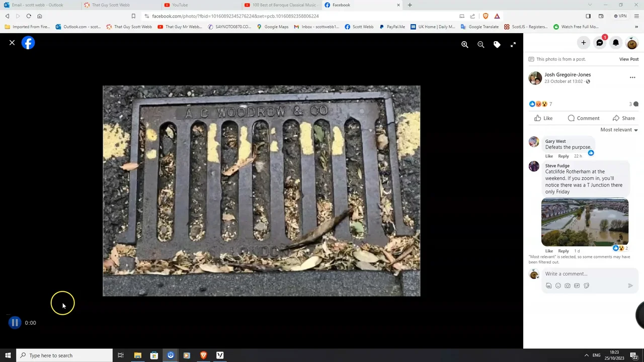Show hidden system tray icons
The image size is (644, 362).
[586, 355]
